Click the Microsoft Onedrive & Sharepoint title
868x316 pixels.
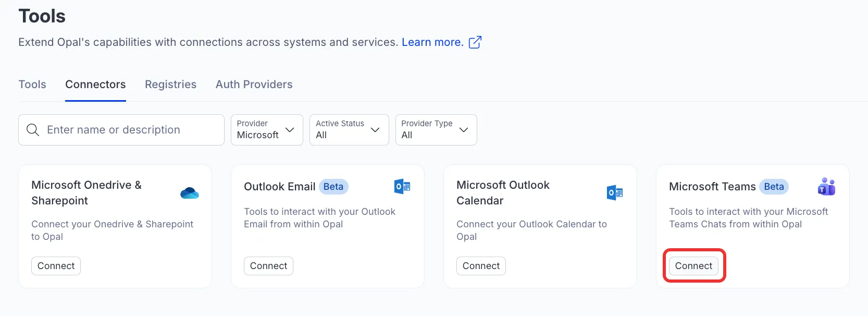(x=86, y=193)
